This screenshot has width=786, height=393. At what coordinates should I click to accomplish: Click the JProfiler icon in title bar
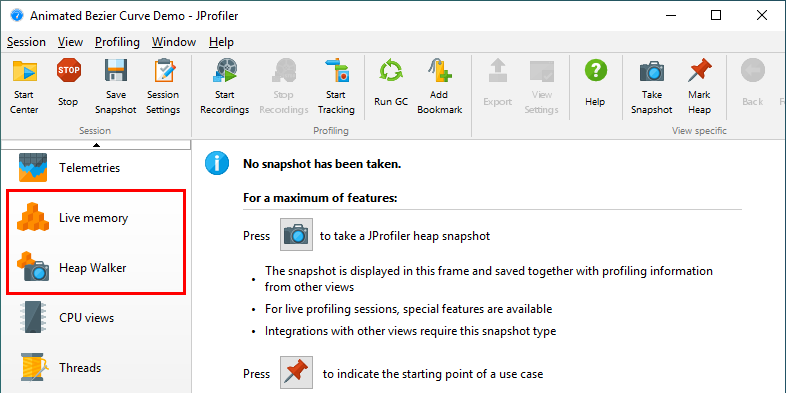17,16
